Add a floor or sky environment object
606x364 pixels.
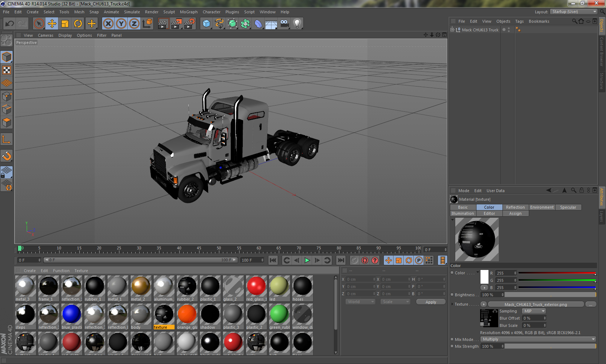point(271,24)
